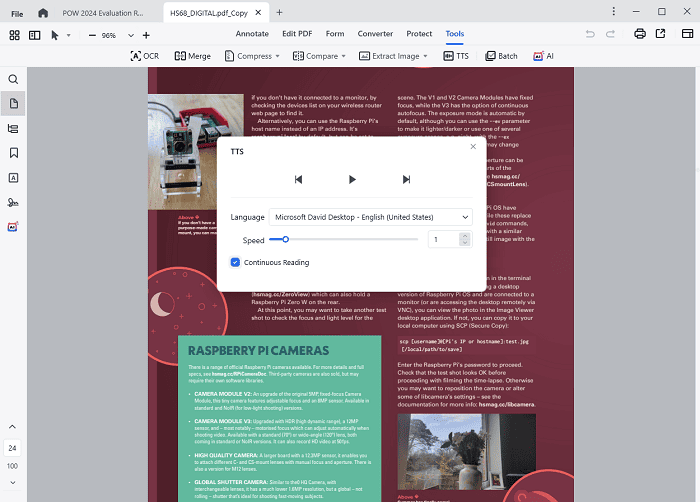The width and height of the screenshot is (700, 502).
Task: Switch to the Annotate tab
Action: point(252,34)
